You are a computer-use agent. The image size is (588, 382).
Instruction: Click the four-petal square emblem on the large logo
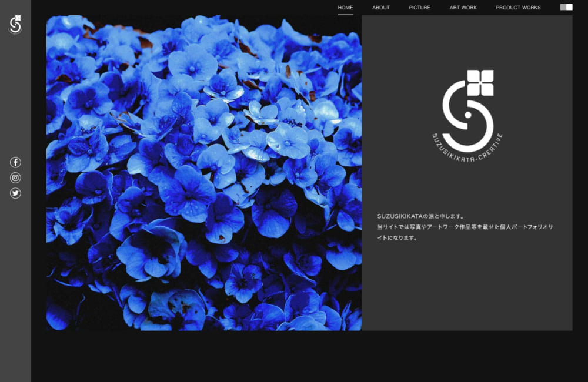(480, 83)
